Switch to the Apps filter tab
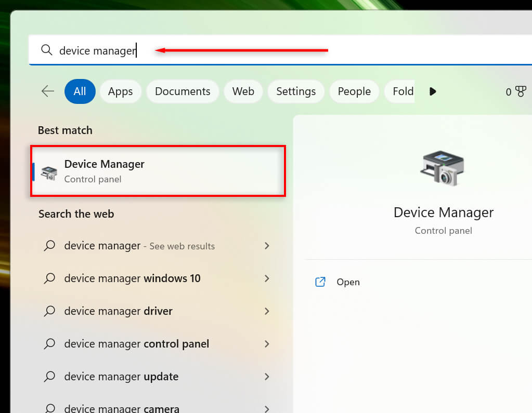532x413 pixels. point(121,91)
